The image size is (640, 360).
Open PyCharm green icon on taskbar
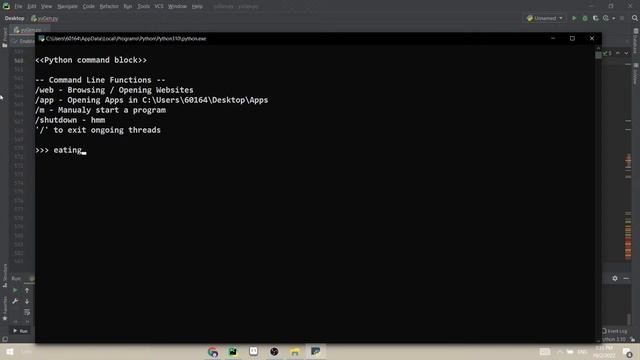click(233, 351)
